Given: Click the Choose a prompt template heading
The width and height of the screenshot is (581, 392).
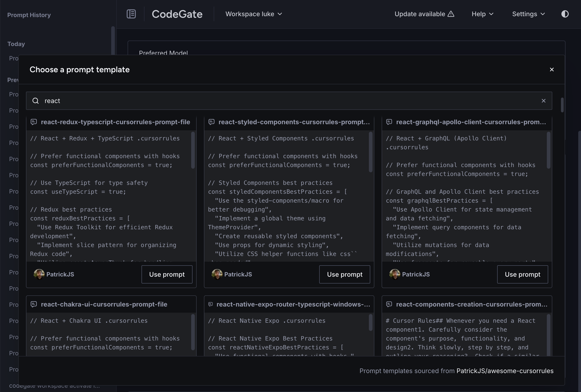Looking at the screenshot, I should (x=80, y=70).
